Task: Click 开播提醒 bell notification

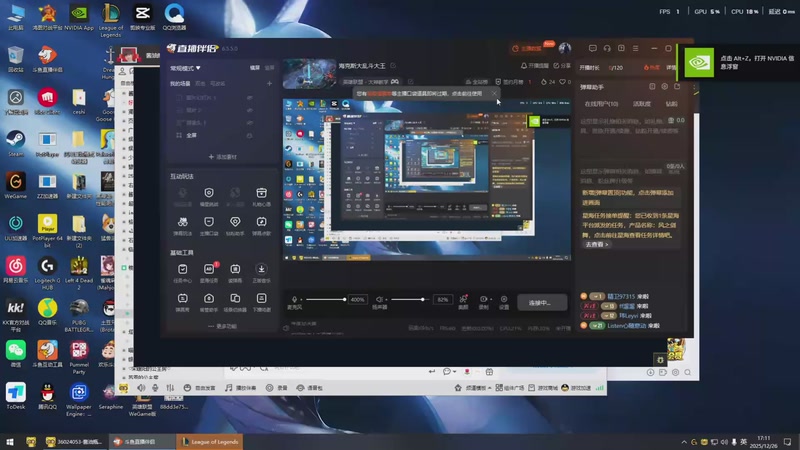Action: 534,66
